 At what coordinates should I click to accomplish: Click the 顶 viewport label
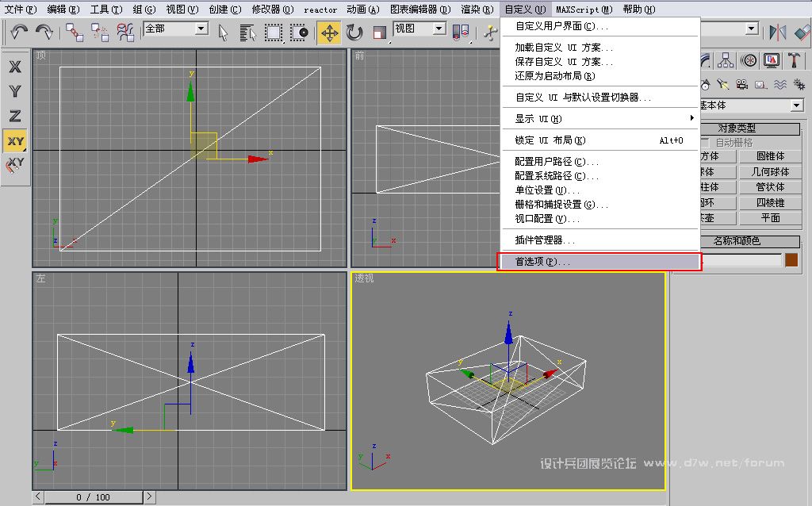[41, 56]
